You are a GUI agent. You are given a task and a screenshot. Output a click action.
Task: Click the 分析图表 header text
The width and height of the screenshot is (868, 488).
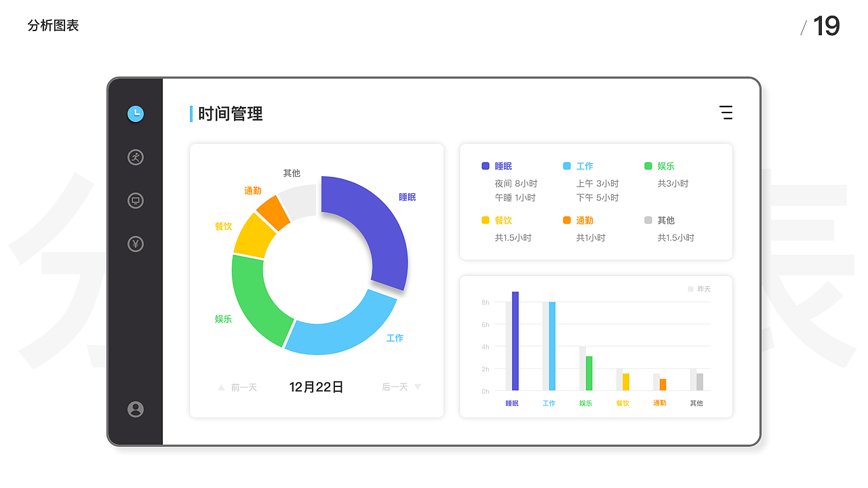point(54,26)
